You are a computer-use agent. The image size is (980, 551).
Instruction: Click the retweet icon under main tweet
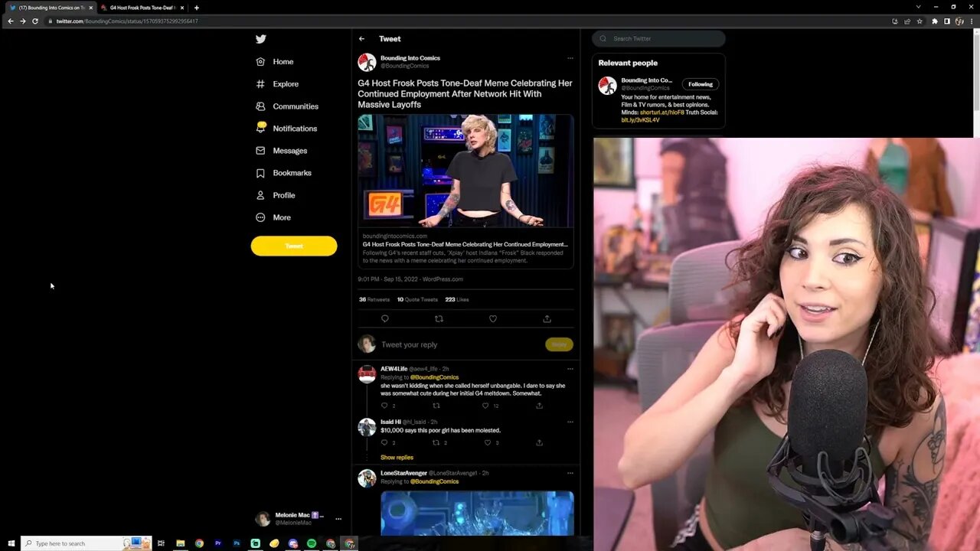439,319
